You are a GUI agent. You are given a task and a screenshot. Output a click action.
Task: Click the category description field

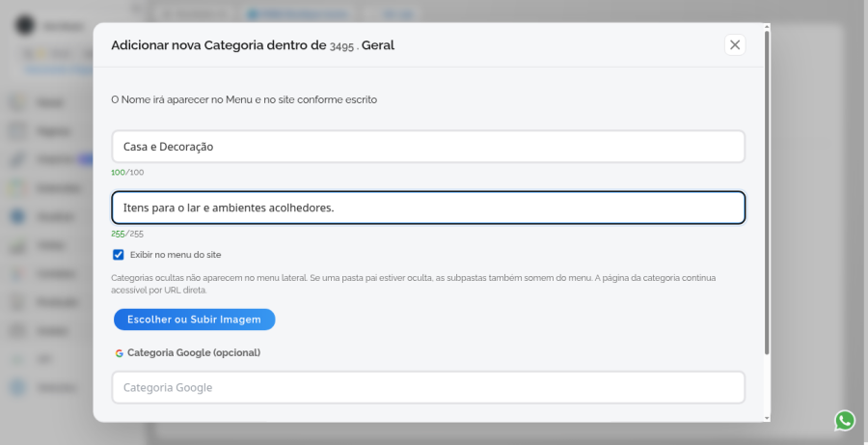(428, 208)
